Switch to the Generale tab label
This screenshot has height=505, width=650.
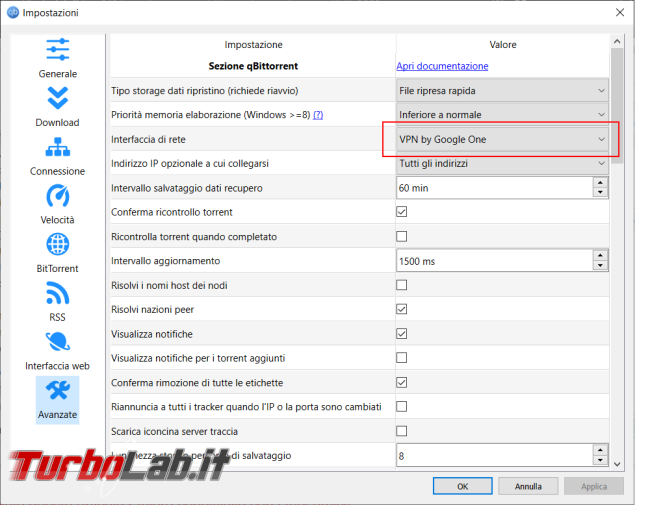(x=58, y=74)
